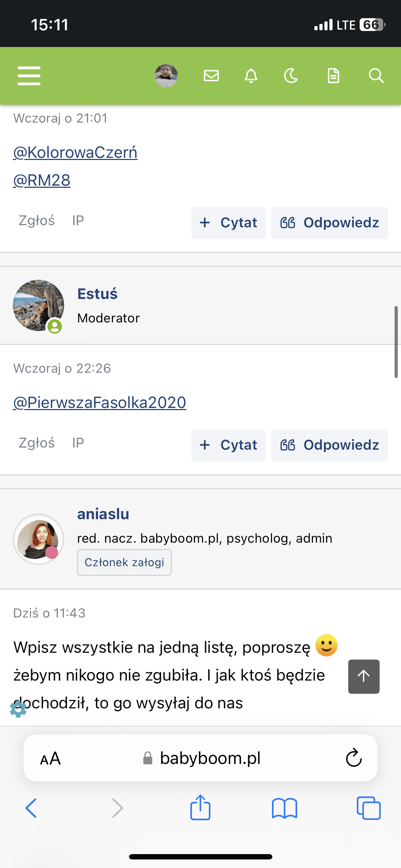Screen dimensions: 401x868
Task: Open aniaslu's profile avatar
Action: click(38, 539)
